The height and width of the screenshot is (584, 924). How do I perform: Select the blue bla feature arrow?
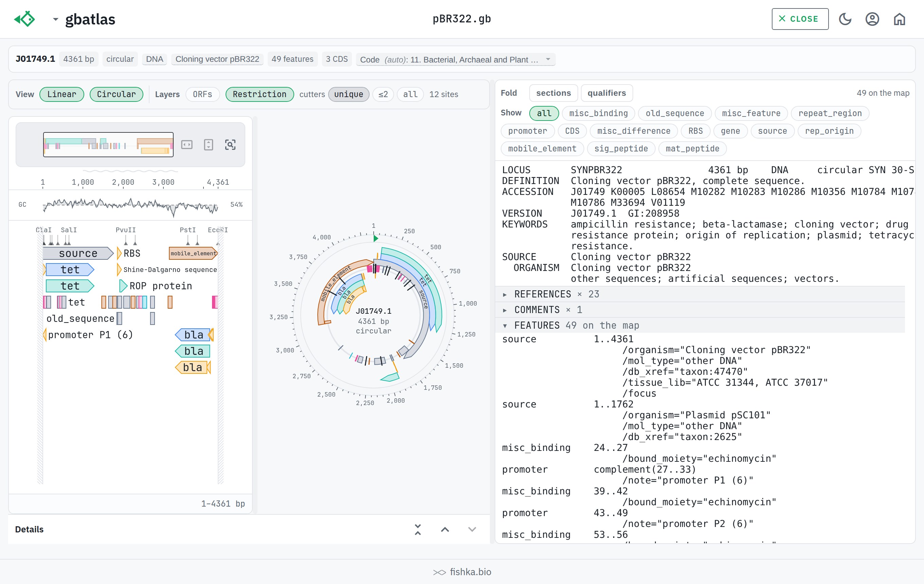click(193, 335)
